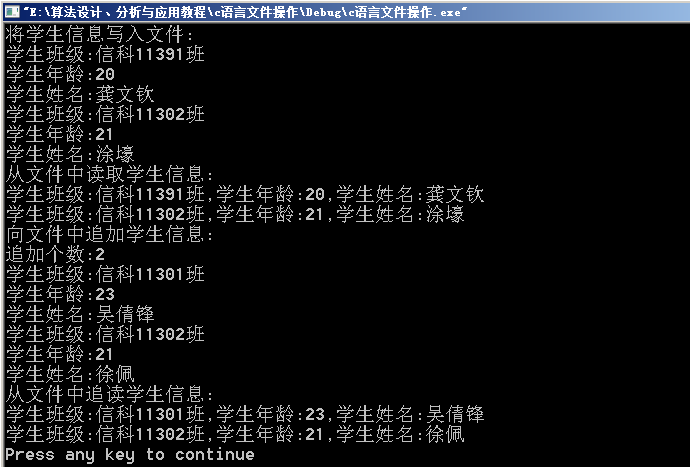Click the combined output row ending with 徐佩
Screen dimensions: 690x467
tap(235, 435)
